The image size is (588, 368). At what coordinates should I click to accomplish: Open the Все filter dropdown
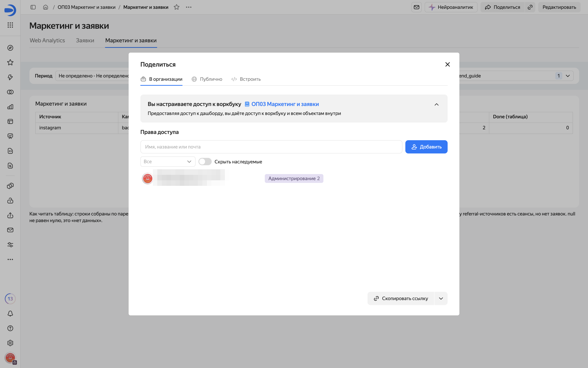coord(168,162)
